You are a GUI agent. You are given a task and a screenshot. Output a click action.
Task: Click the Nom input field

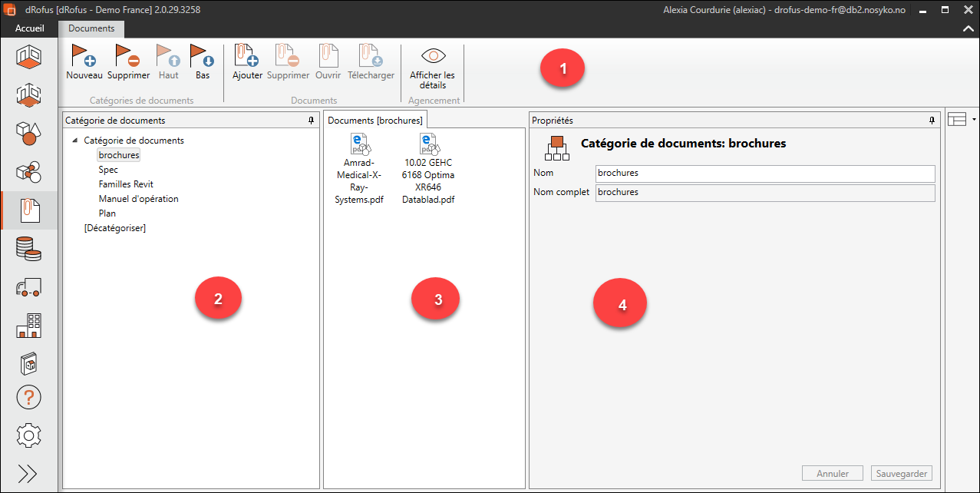coord(764,173)
